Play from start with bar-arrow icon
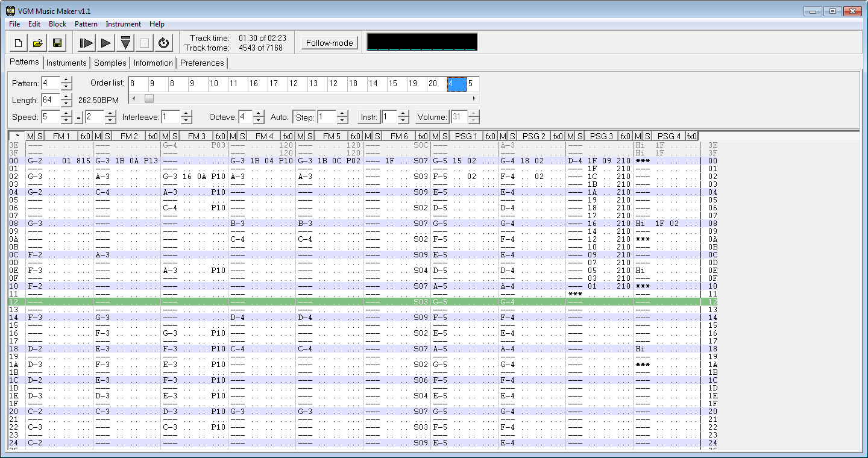868x458 pixels. coord(86,43)
